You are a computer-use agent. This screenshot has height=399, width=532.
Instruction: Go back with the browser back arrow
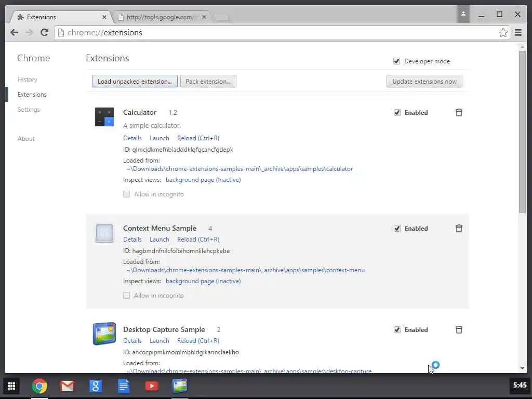(x=14, y=33)
